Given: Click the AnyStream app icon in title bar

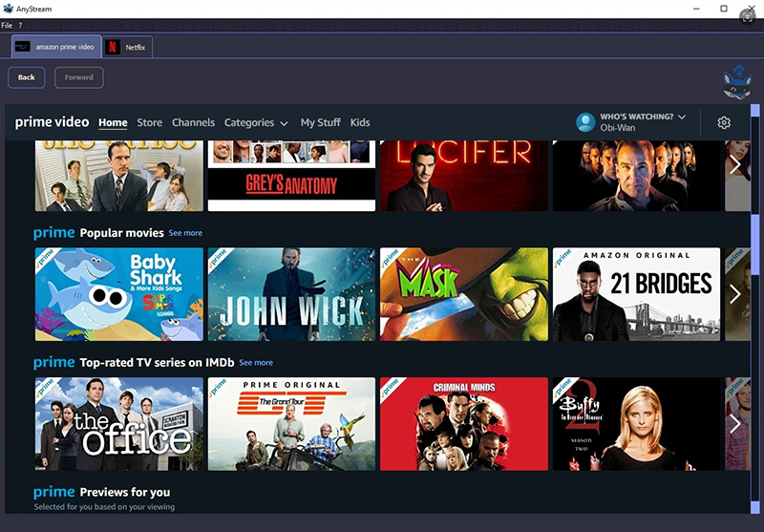Looking at the screenshot, I should [x=8, y=9].
